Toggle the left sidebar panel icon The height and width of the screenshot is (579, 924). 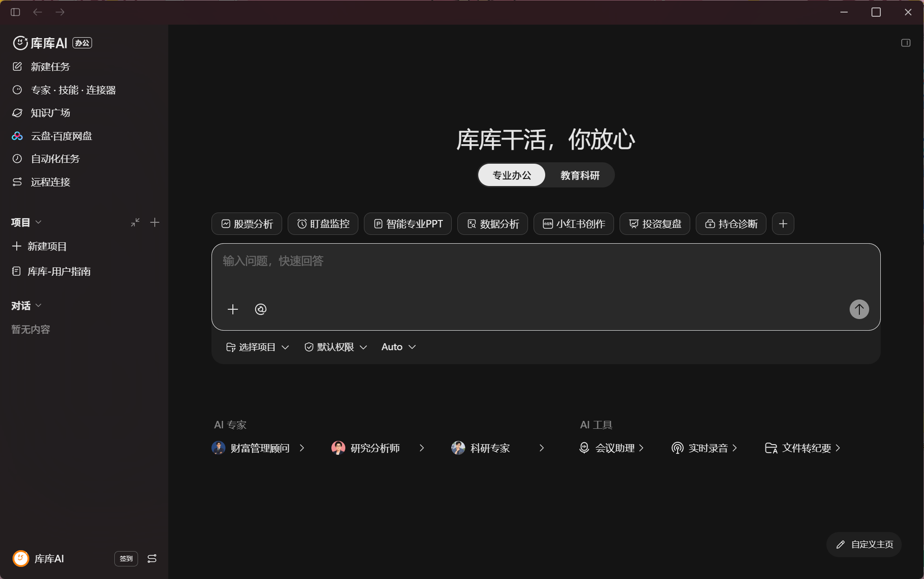point(15,12)
